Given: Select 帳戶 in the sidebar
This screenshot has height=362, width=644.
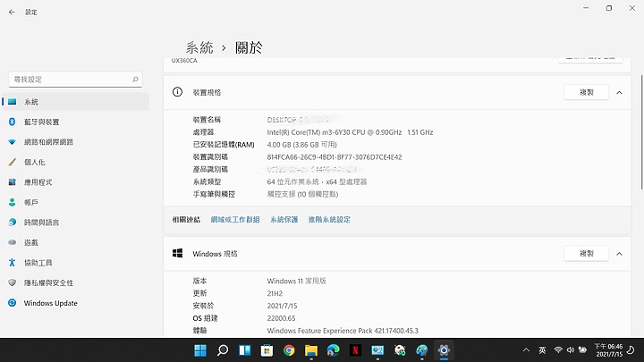Looking at the screenshot, I should click(75, 202).
